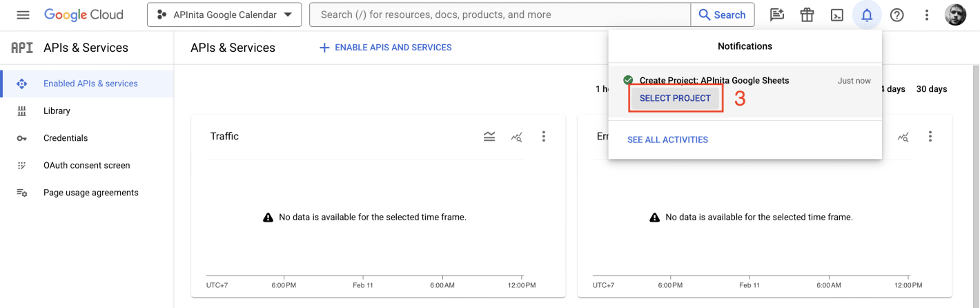Toggle legend icon on Traffic chart
The height and width of the screenshot is (308, 980).
489,137
